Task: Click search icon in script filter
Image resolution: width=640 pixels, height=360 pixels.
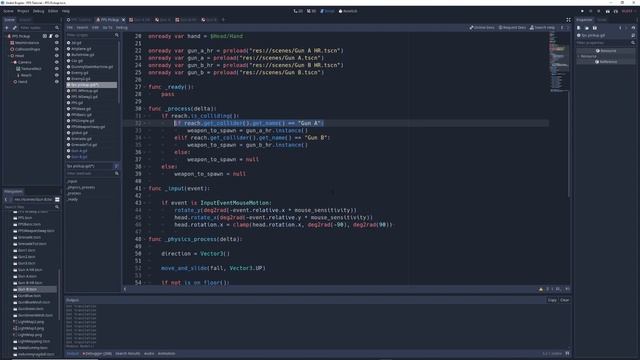Action: click(x=117, y=36)
